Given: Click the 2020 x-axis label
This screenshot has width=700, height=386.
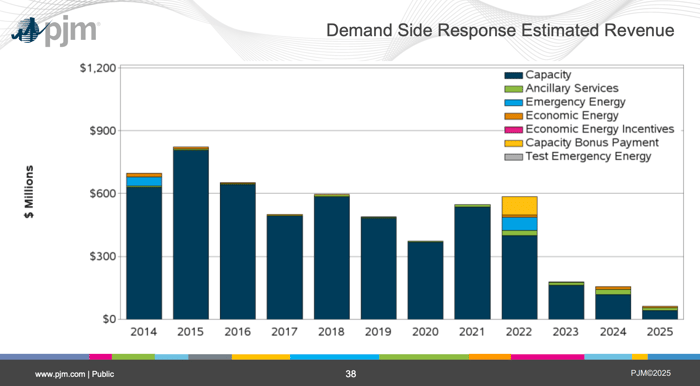Looking at the screenshot, I should [x=425, y=332].
